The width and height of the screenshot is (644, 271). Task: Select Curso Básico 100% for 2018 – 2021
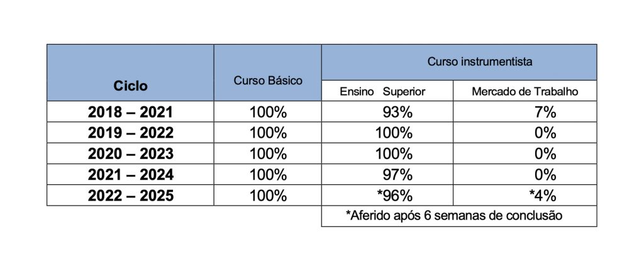(268, 113)
